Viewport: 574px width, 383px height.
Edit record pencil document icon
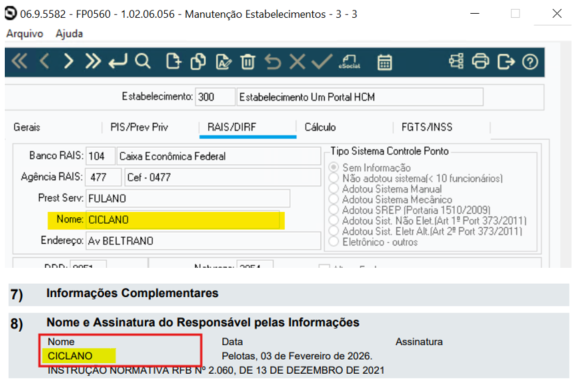[223, 61]
